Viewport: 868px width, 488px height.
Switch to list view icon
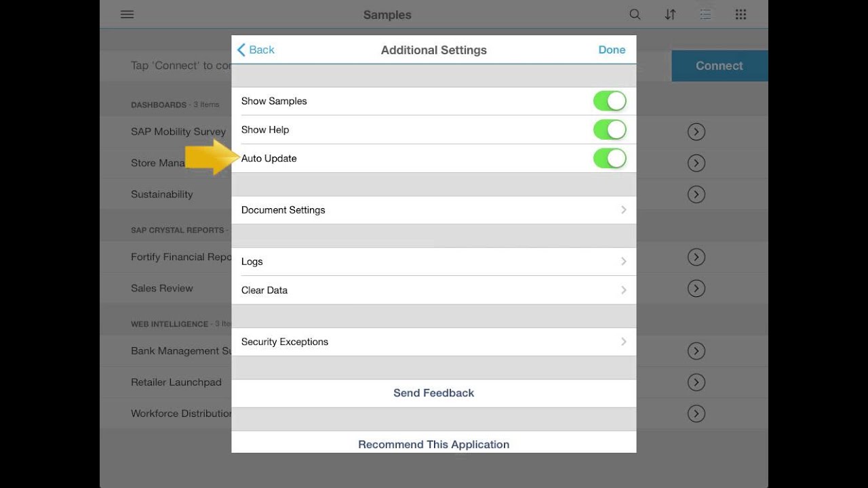[705, 14]
